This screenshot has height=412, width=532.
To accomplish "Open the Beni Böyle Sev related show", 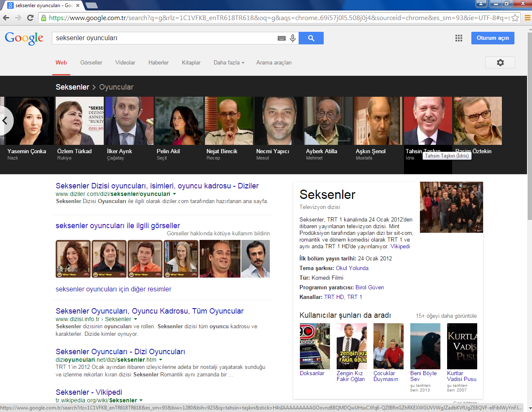I will pos(425,357).
